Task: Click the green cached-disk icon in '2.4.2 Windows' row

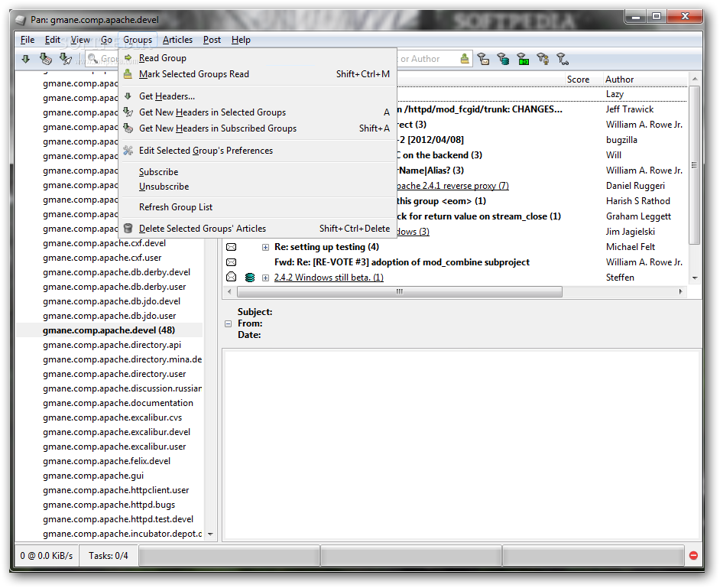Action: [250, 278]
